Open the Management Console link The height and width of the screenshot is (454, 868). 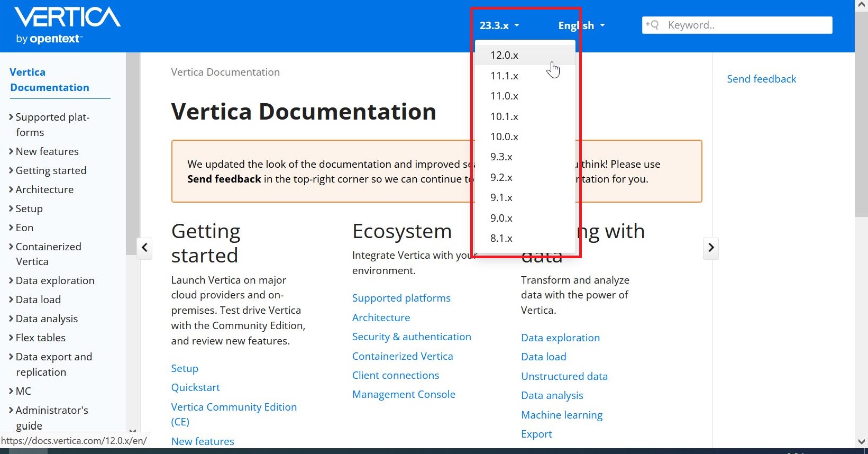(x=404, y=394)
